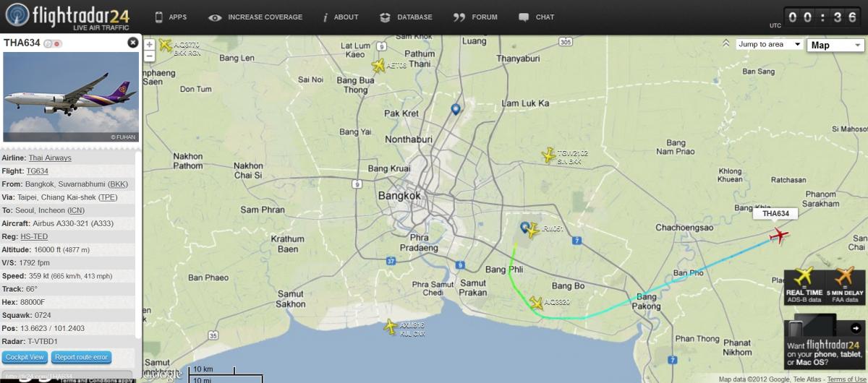Select the aircraft at Suvarnabhumi airport
Image resolution: width=868 pixels, height=383 pixels.
point(533,231)
